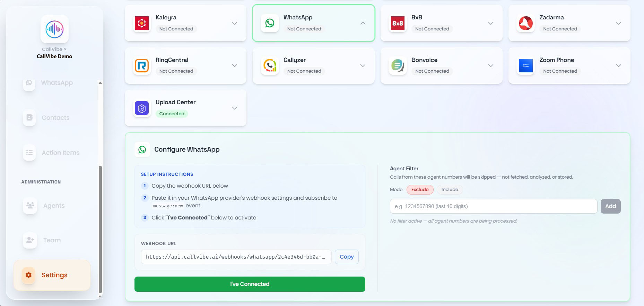Click the Agents sidebar icon
The height and width of the screenshot is (306, 644).
[30, 206]
